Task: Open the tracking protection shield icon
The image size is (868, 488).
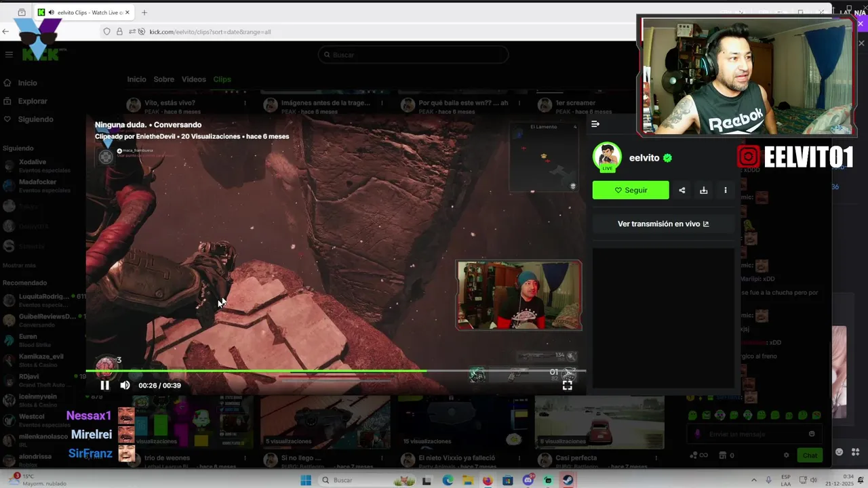Action: 106,31
